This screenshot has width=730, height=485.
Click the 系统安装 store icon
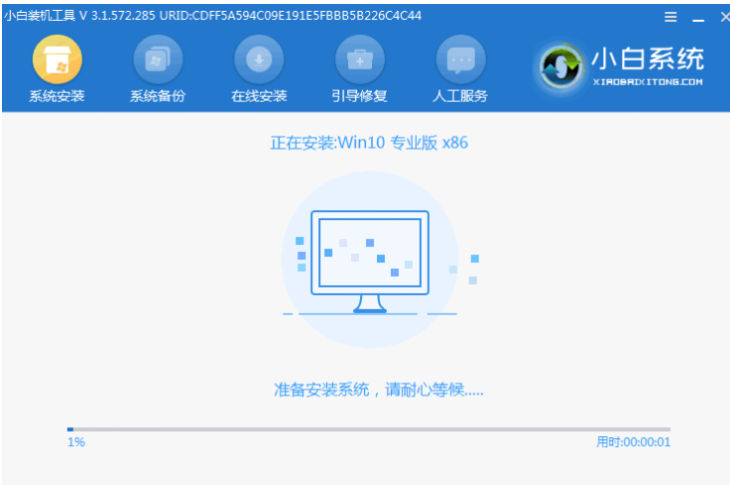pos(57,60)
